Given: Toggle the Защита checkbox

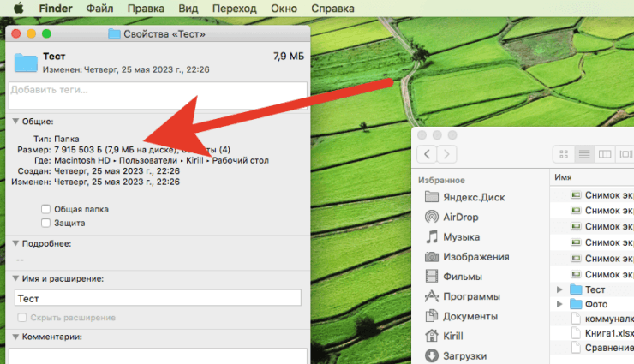Looking at the screenshot, I should pyautogui.click(x=45, y=223).
